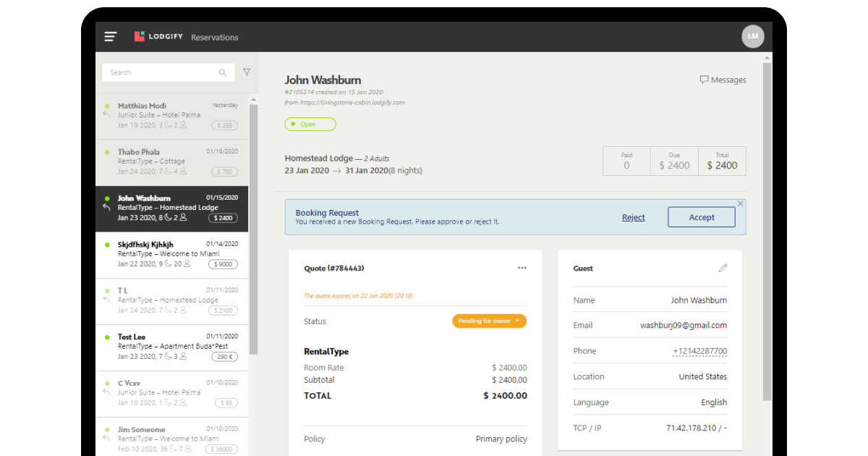Click the guest phone number +12142287700
The height and width of the screenshot is (456, 868).
coord(699,351)
